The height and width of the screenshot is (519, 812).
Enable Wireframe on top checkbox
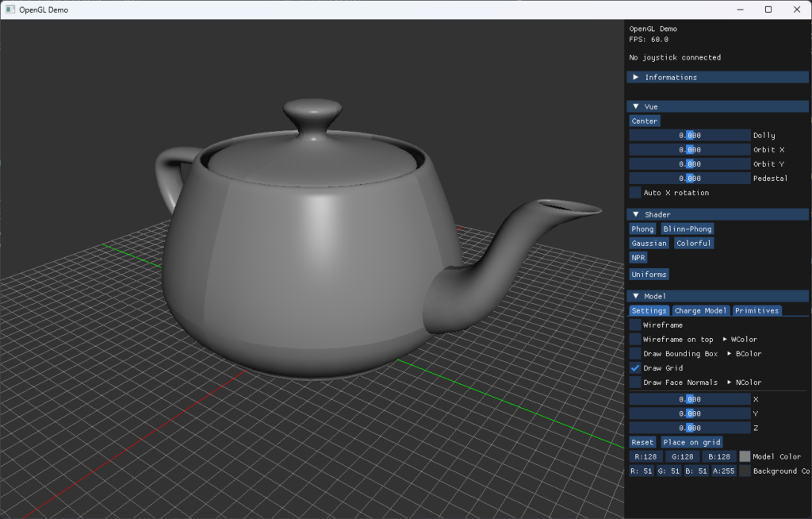click(x=635, y=339)
